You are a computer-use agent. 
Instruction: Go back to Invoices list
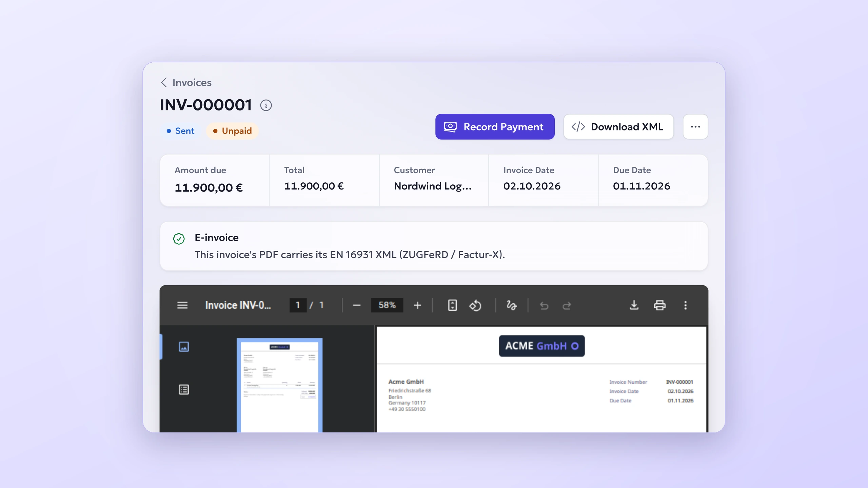[186, 82]
